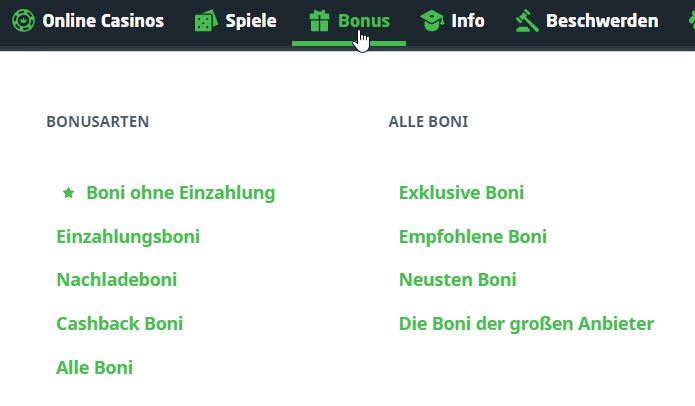Open the Boni ohne Einzahlung link
Viewport: 695px width, 406px height.
[x=180, y=193]
